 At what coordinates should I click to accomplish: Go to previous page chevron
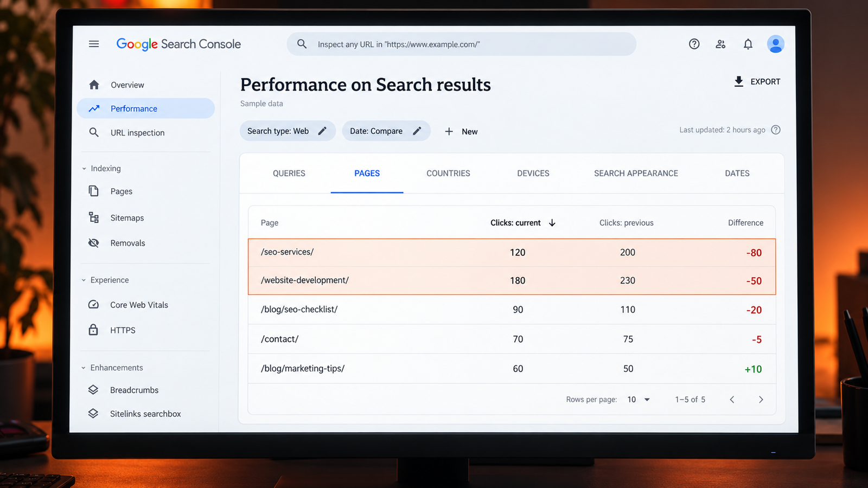point(732,400)
